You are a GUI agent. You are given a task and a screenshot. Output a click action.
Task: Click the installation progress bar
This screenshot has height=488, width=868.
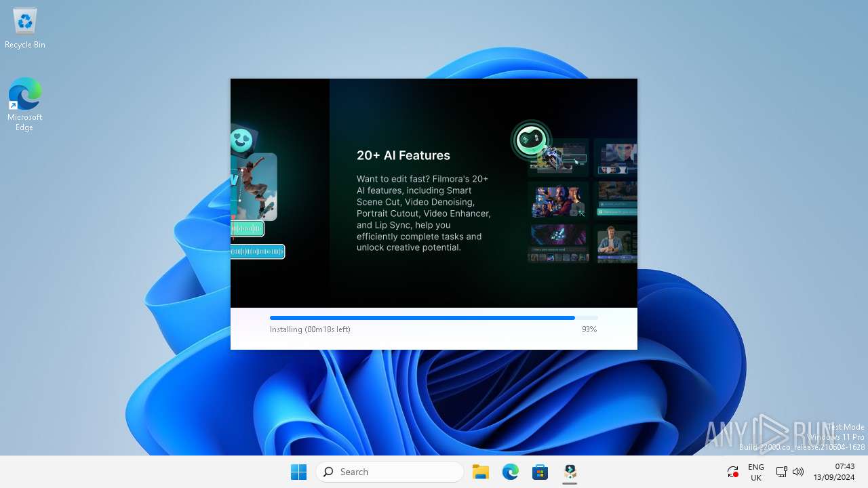[434, 318]
